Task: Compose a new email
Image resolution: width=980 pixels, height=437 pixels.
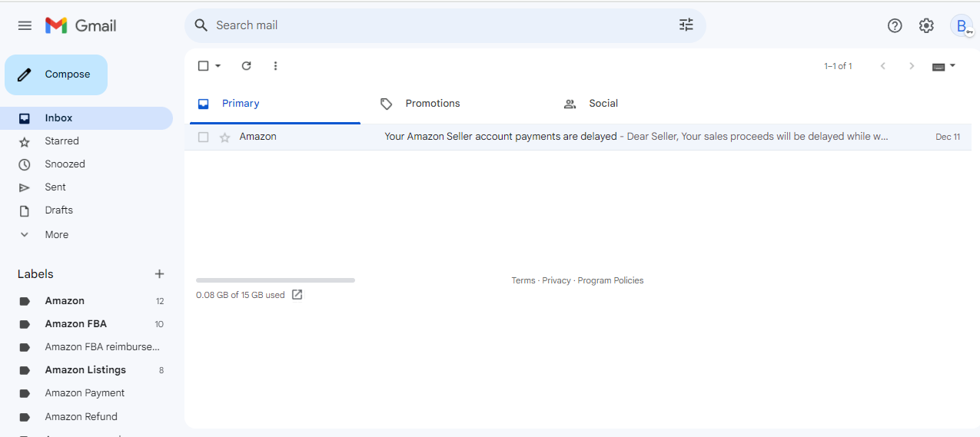Action: click(x=56, y=74)
